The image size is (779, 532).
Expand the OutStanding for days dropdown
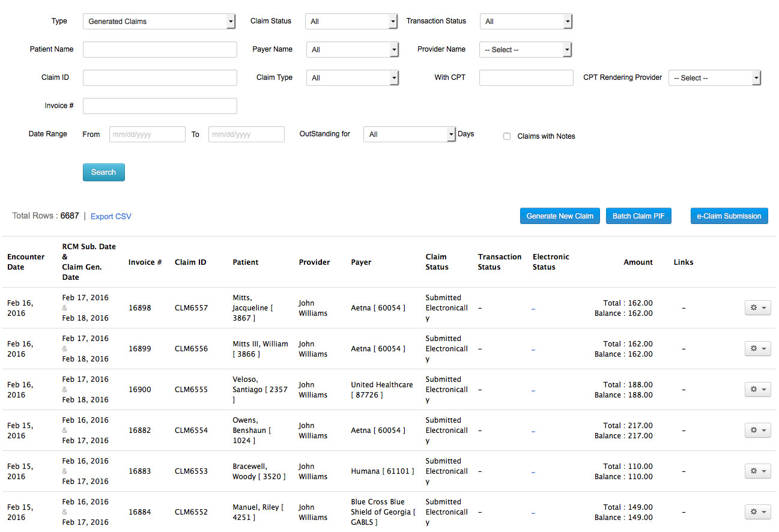(410, 135)
